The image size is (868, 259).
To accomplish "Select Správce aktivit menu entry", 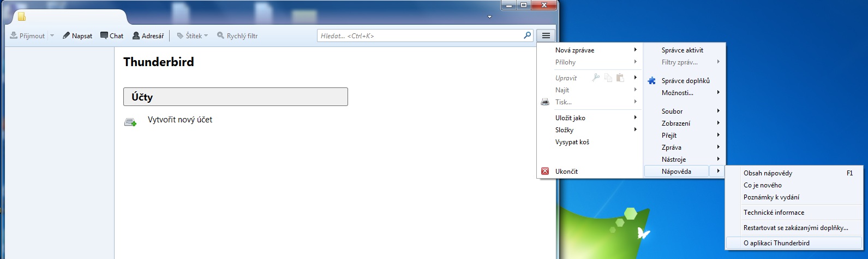I will click(x=684, y=50).
